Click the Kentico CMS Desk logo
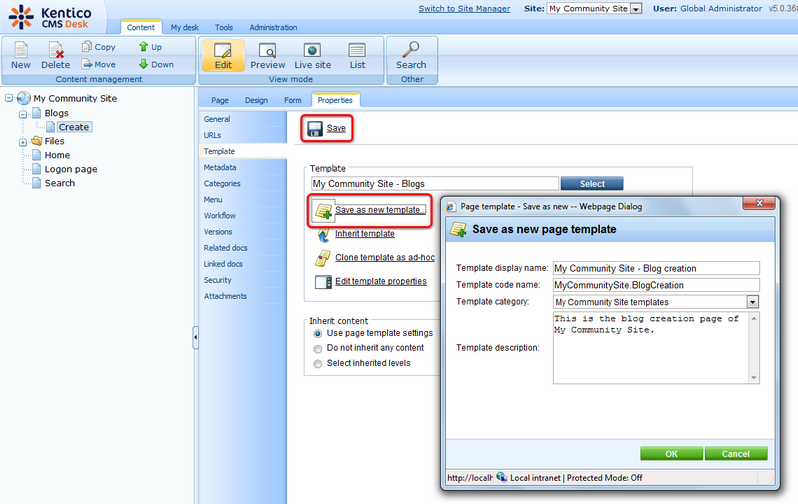This screenshot has width=798, height=504. click(x=50, y=17)
